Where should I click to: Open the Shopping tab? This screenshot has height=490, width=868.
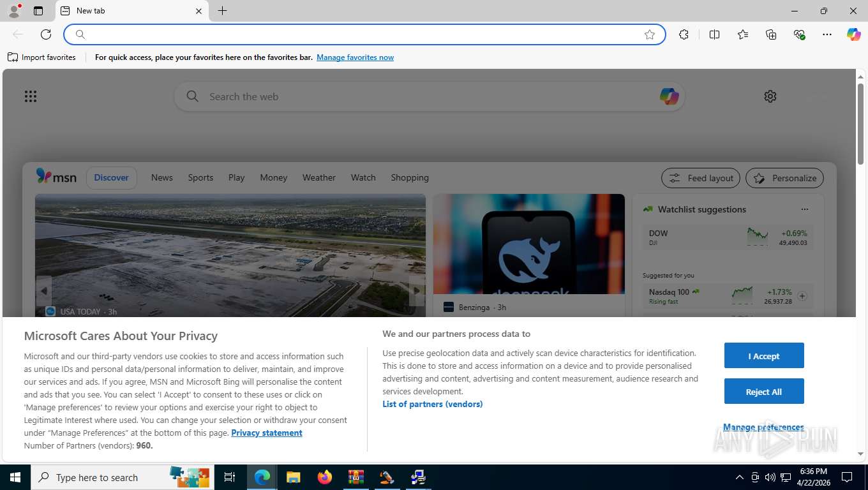(x=410, y=178)
